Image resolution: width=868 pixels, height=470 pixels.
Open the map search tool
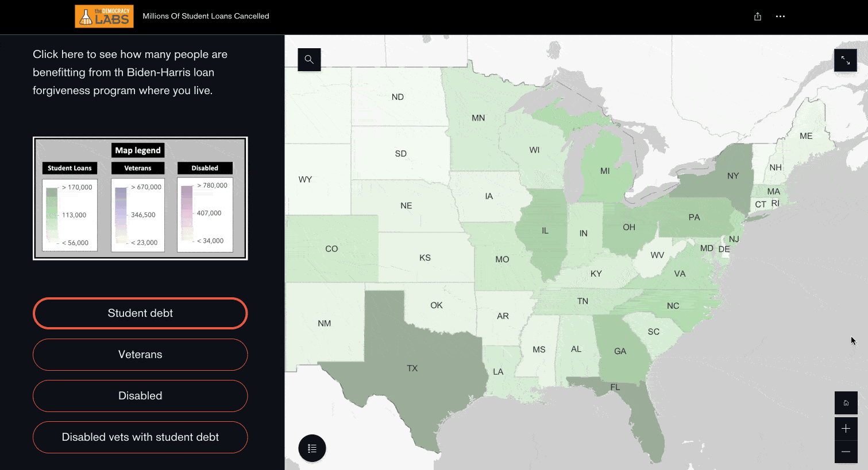309,60
